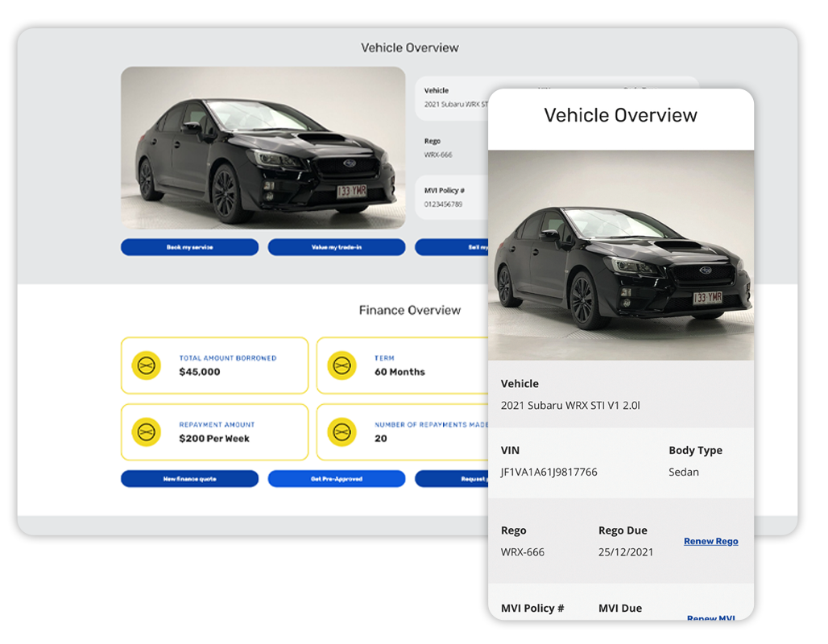Viewport: 828px width, 644px height.
Task: Select mobile Rego value WRX-666
Action: point(522,552)
